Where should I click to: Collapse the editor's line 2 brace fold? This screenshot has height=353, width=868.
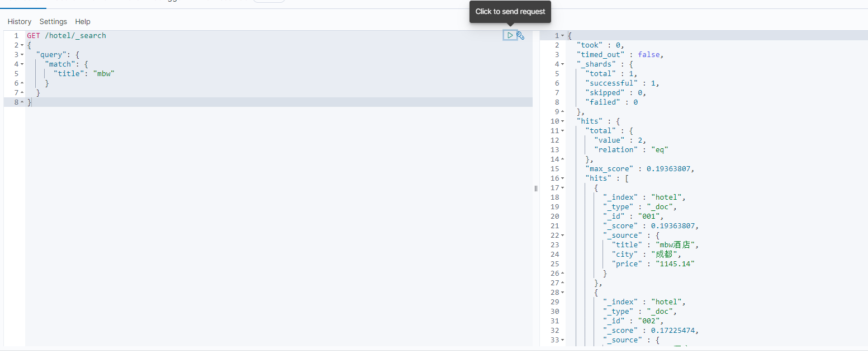[22, 45]
